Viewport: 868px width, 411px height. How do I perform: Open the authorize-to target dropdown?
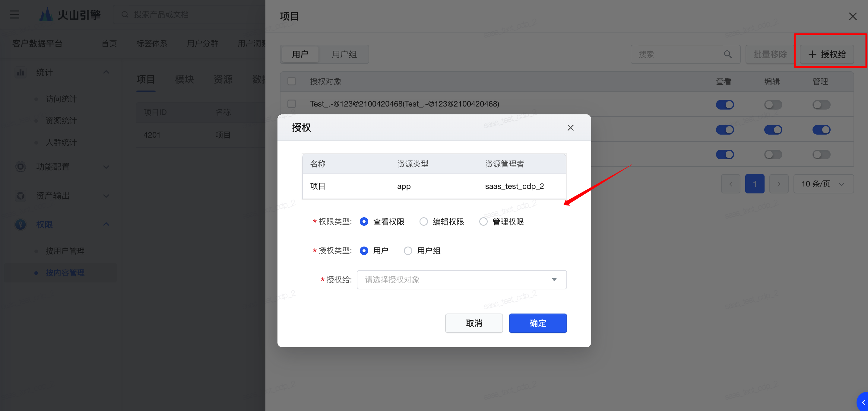tap(462, 279)
